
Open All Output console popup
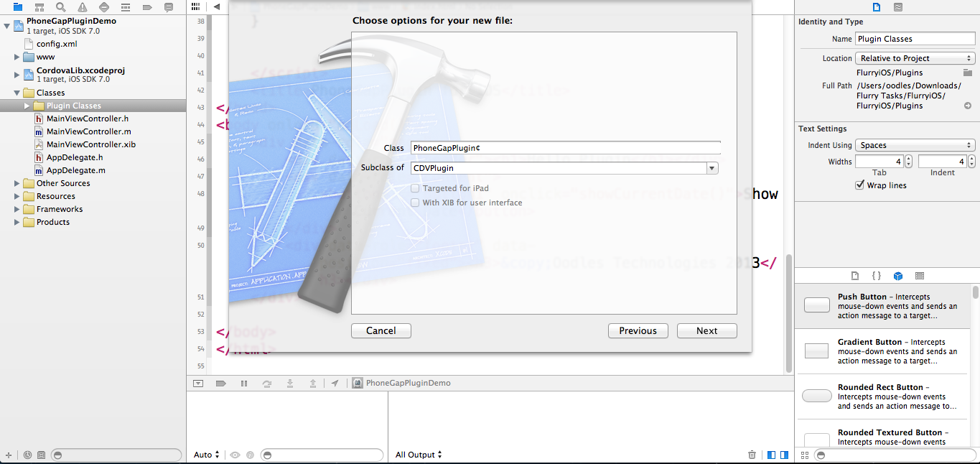coord(419,455)
